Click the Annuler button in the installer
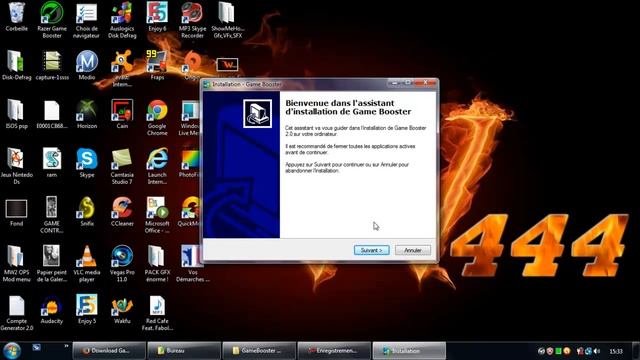 (x=413, y=250)
